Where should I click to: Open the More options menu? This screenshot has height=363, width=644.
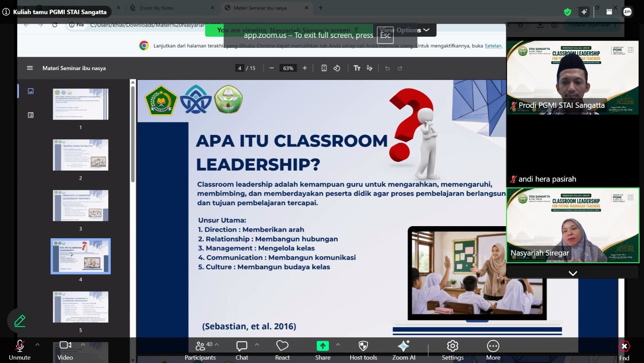click(493, 350)
